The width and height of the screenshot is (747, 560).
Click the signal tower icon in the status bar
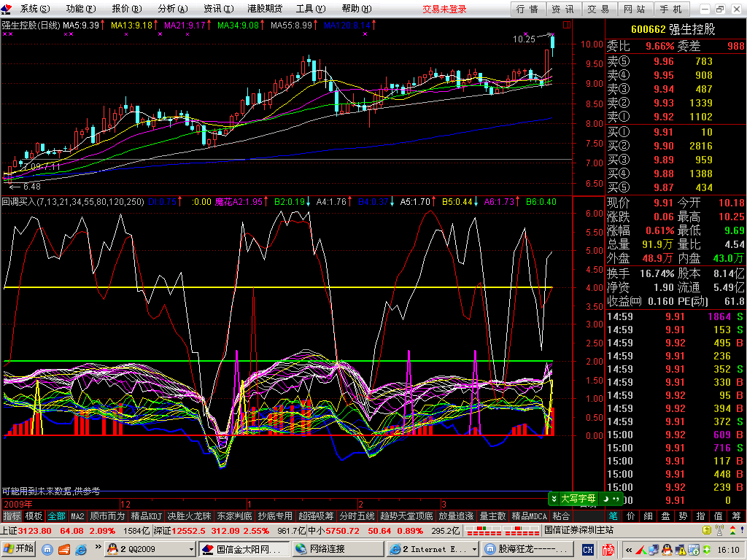719,530
